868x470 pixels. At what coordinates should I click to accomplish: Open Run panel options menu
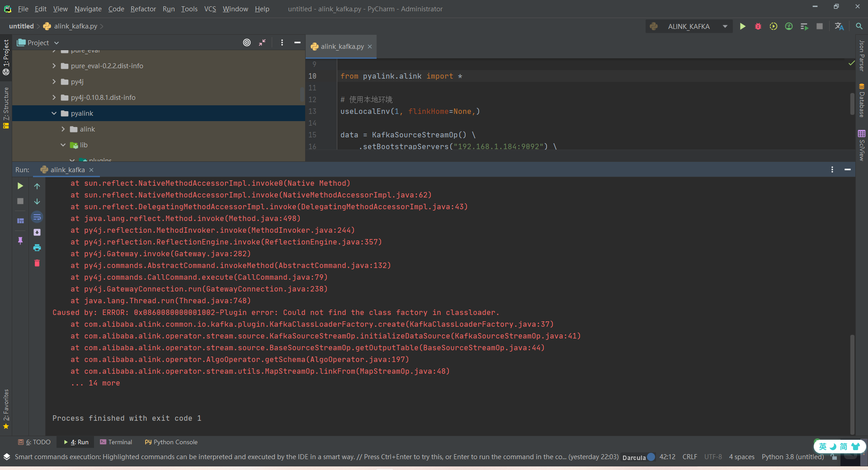pyautogui.click(x=832, y=169)
